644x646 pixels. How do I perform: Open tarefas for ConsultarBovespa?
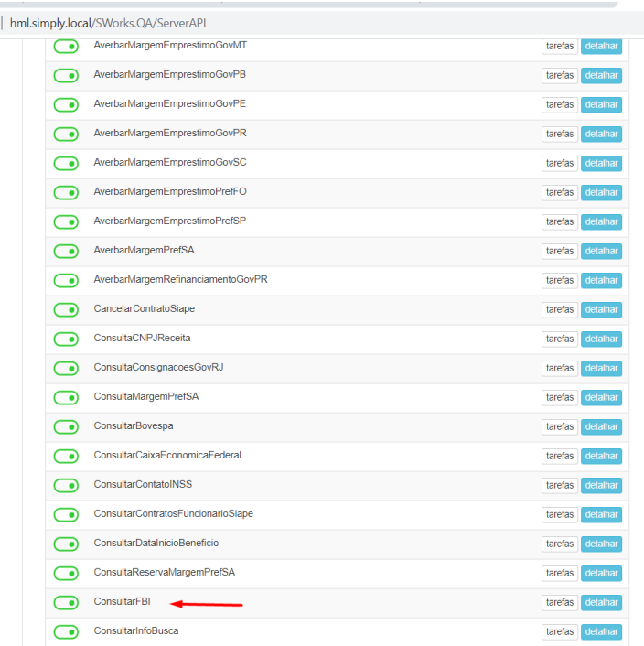point(560,426)
